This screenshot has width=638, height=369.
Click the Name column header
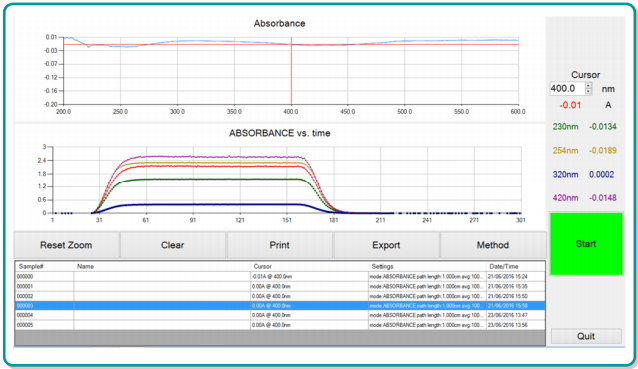point(162,266)
